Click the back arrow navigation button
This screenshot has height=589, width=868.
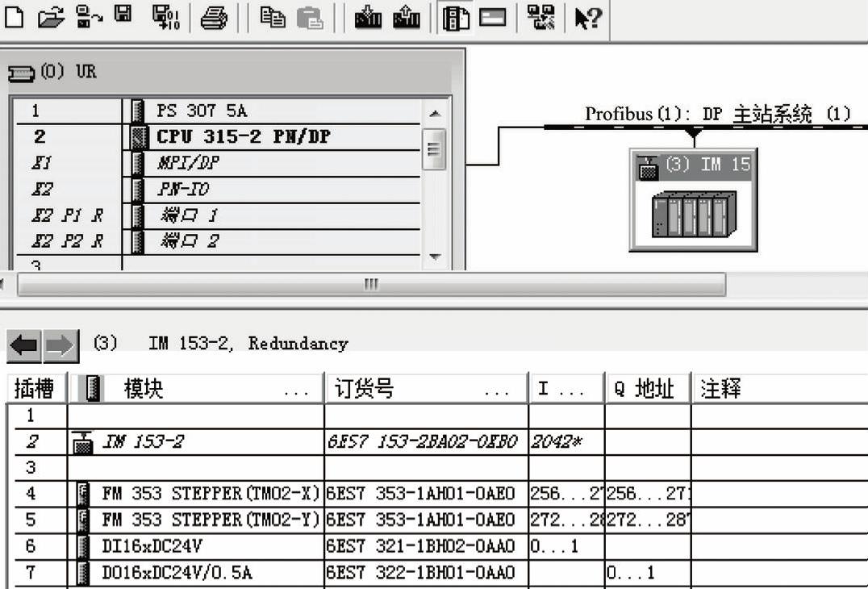coord(24,346)
